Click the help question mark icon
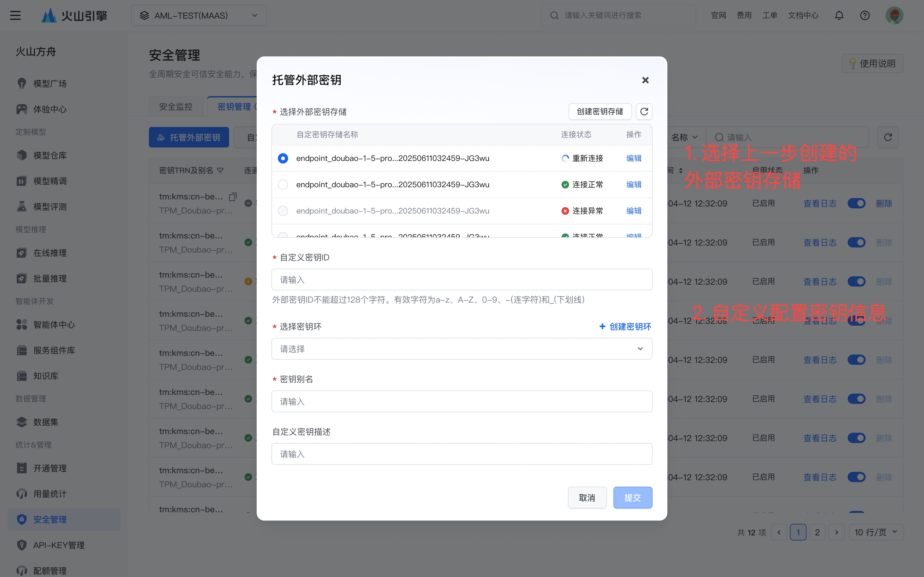Screen dimensions: 924x577 [864, 15]
